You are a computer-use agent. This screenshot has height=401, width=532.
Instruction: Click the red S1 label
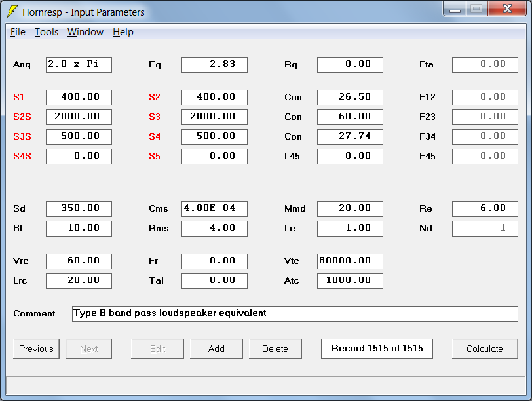tap(18, 98)
